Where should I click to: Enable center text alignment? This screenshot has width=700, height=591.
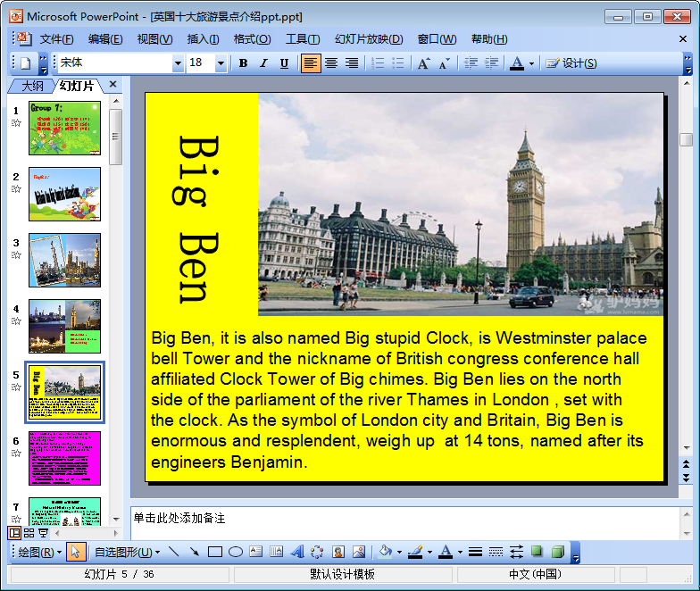331,63
